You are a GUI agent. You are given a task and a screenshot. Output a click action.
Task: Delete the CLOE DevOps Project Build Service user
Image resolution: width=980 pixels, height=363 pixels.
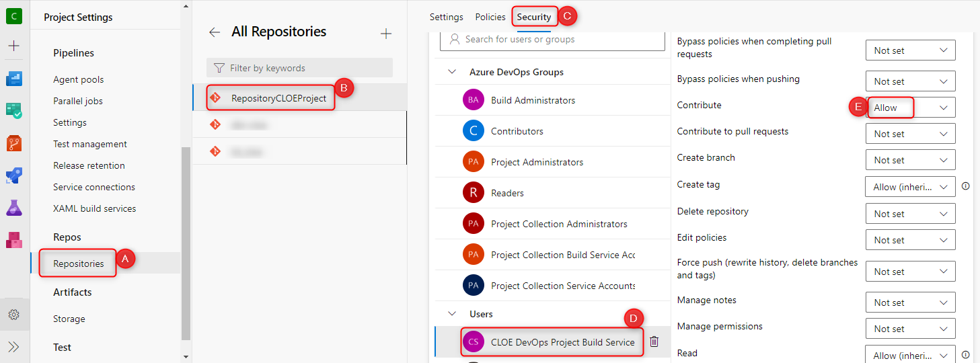(x=654, y=341)
